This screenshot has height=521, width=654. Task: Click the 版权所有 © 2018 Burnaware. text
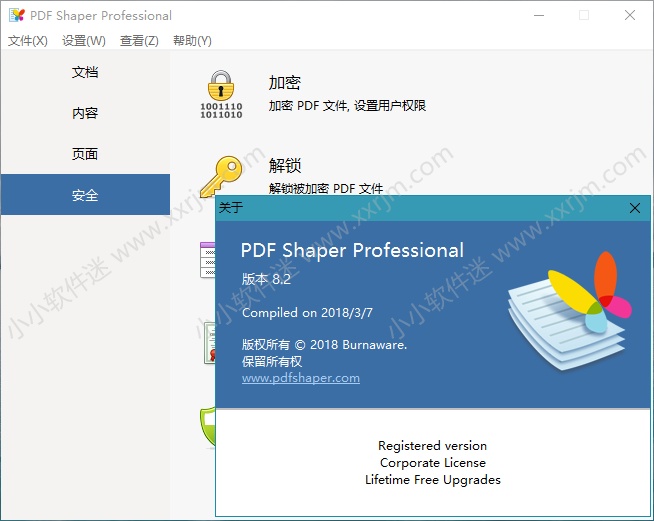click(x=324, y=345)
